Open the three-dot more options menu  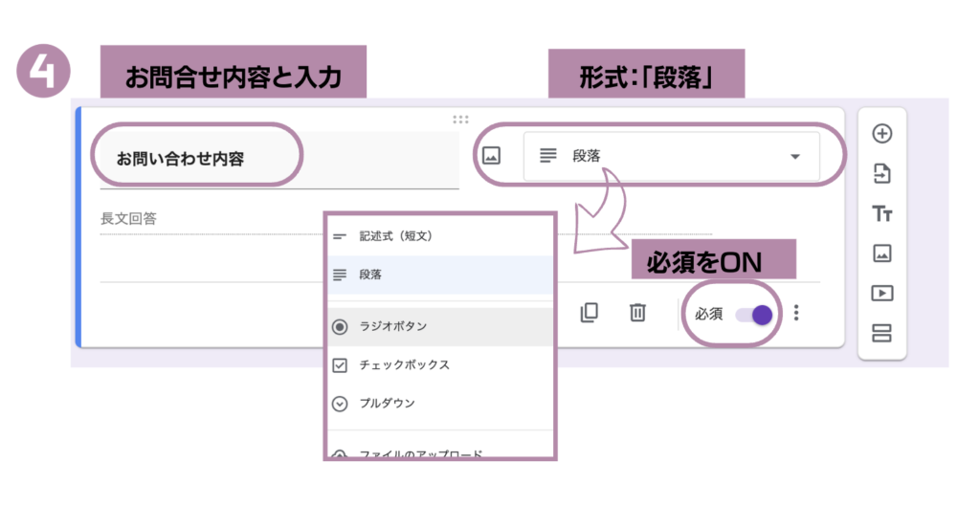click(796, 313)
